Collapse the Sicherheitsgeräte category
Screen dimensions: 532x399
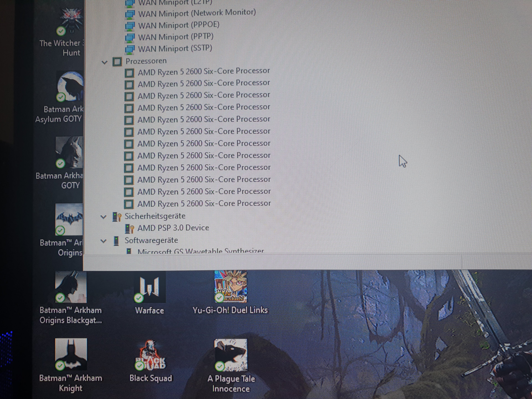103,217
